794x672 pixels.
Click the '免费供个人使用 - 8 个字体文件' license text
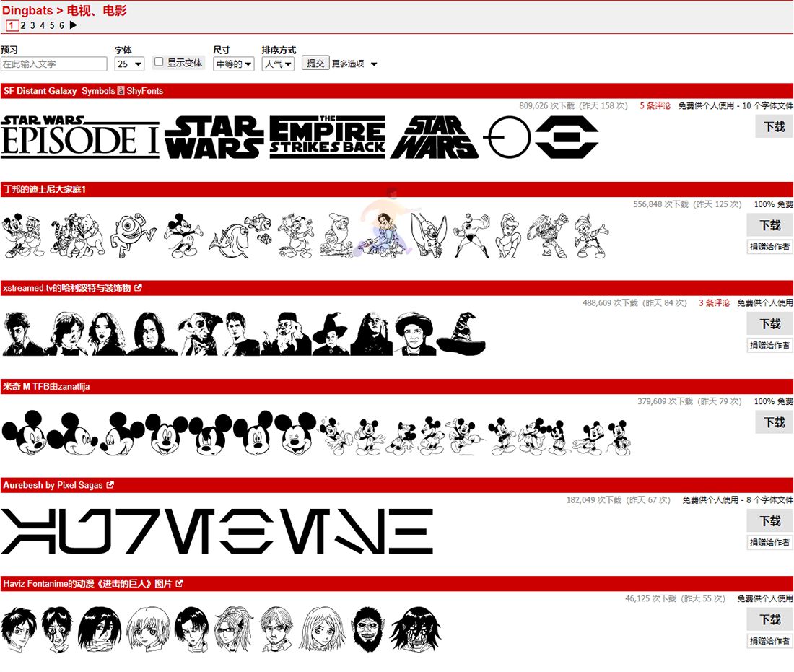point(737,499)
